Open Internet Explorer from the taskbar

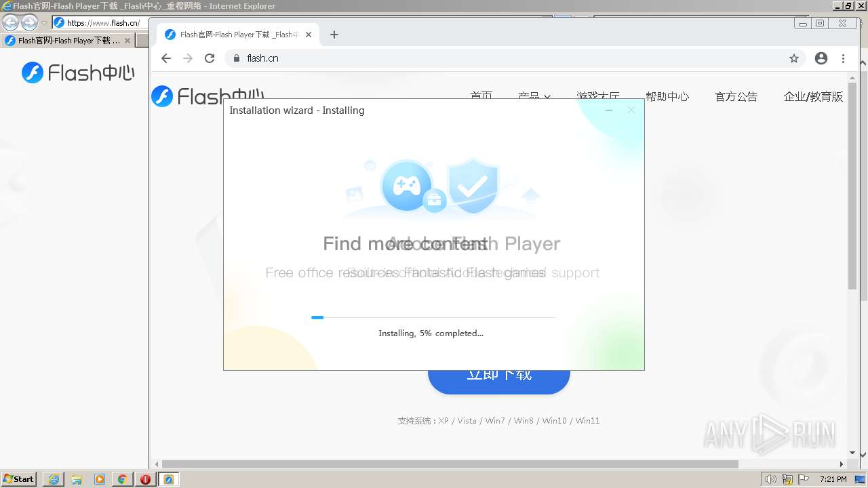(x=54, y=479)
